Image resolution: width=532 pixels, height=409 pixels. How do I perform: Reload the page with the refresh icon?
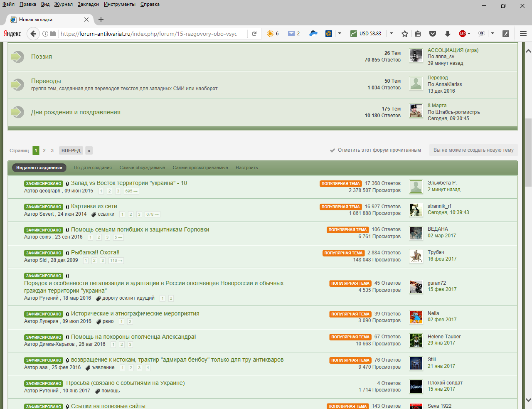(x=254, y=34)
